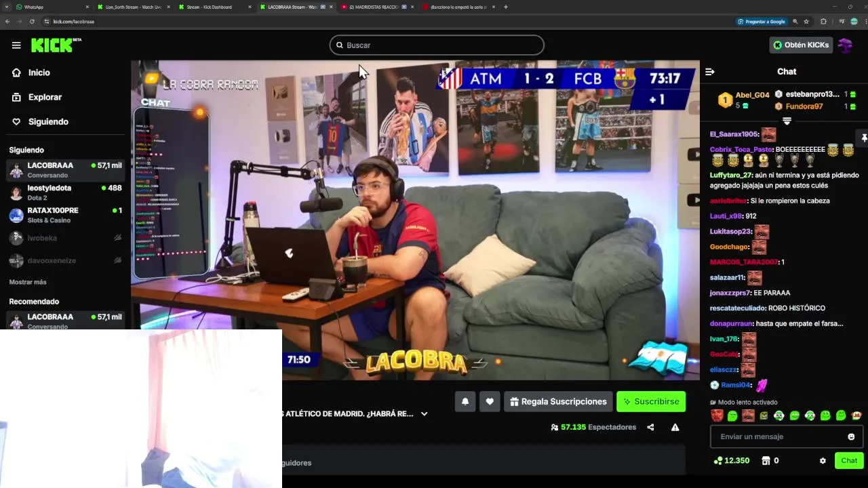The height and width of the screenshot is (488, 868).
Task: Open a new browser tab
Action: 505,7
